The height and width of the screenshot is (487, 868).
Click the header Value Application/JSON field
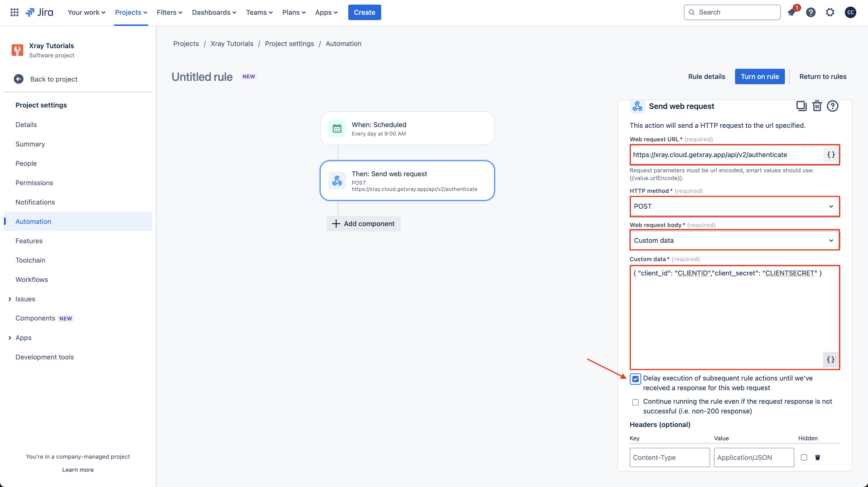pyautogui.click(x=754, y=457)
